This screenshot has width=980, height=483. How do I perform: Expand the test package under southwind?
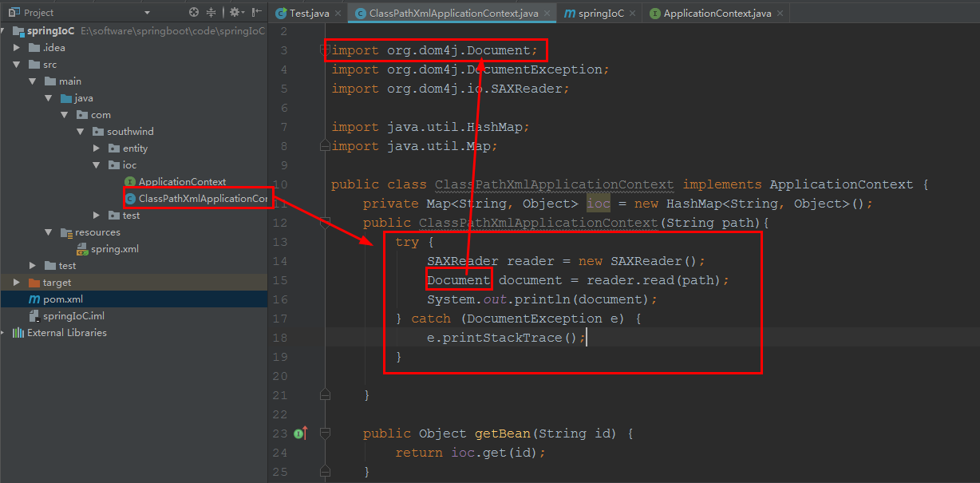[97, 216]
